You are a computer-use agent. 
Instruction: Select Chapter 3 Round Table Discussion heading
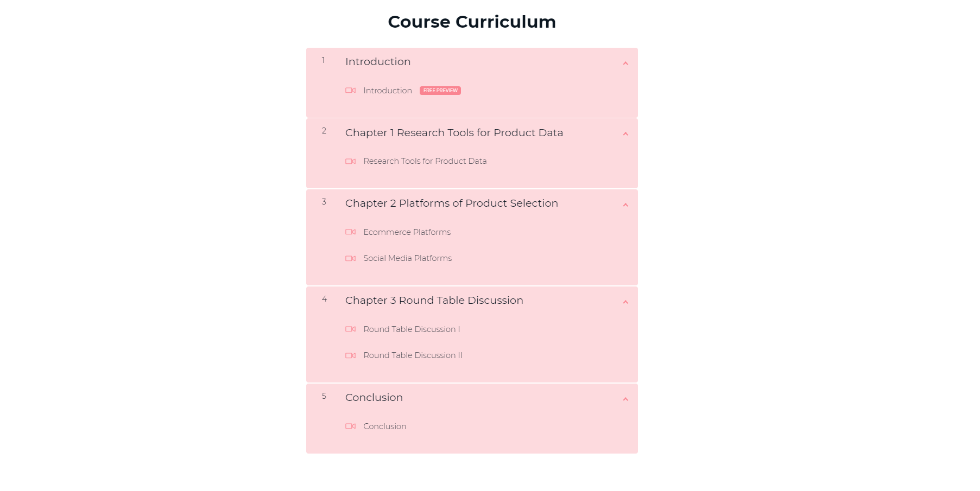434,301
